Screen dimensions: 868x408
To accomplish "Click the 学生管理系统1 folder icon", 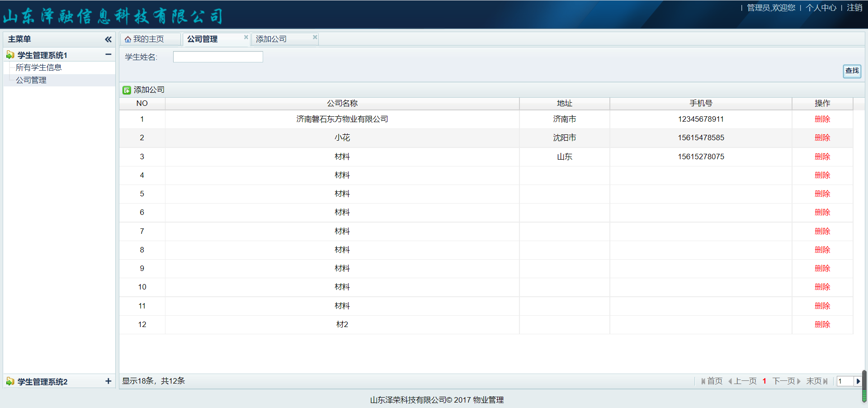I will coord(10,55).
